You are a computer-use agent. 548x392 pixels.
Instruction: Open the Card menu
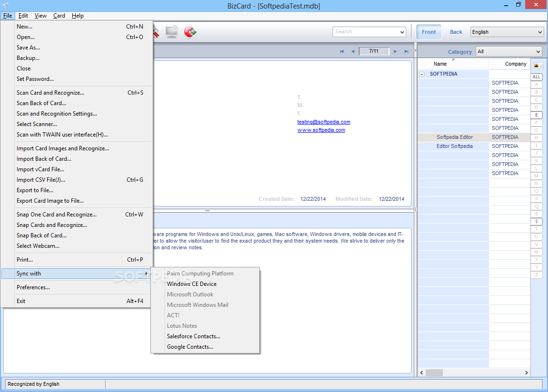tap(59, 16)
